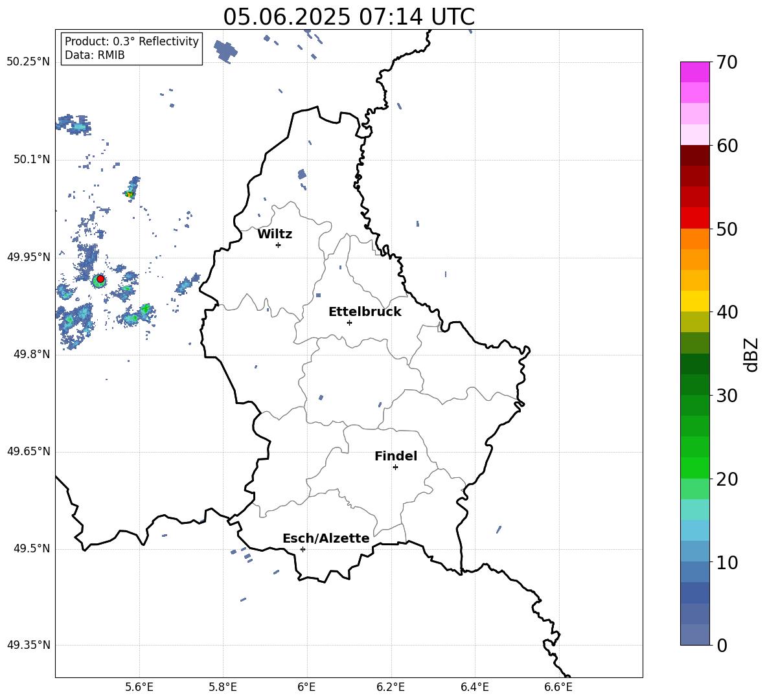Image resolution: width=767 pixels, height=700 pixels.
Task: Pick the slate blue segment above 0
Action: 695,635
